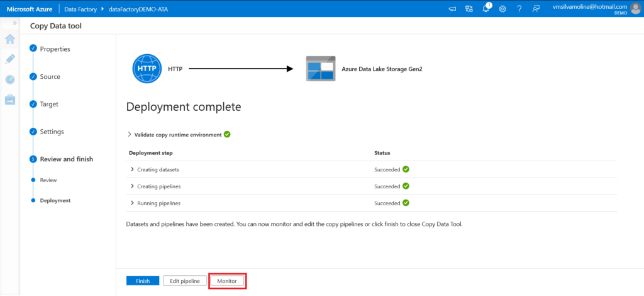Screen dimensions: 644x296
Task: Click Succeeded text for Creating pipelines
Action: [x=387, y=186]
